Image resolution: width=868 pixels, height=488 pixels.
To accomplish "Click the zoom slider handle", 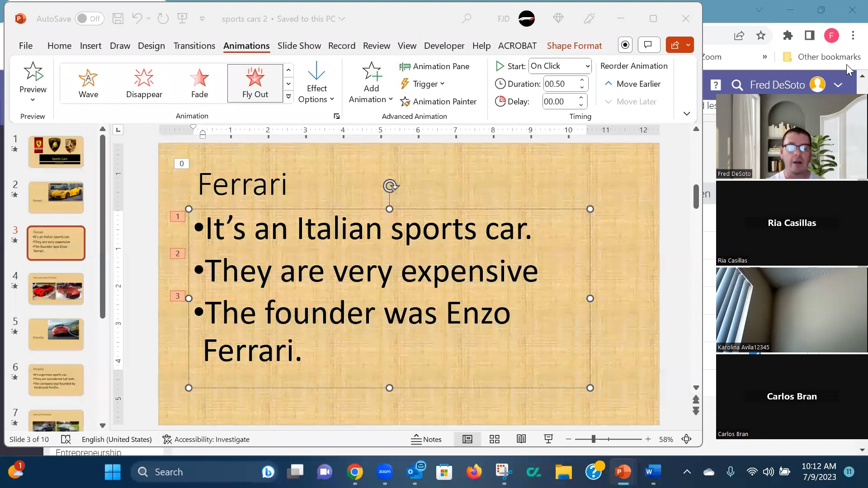I will 594,439.
